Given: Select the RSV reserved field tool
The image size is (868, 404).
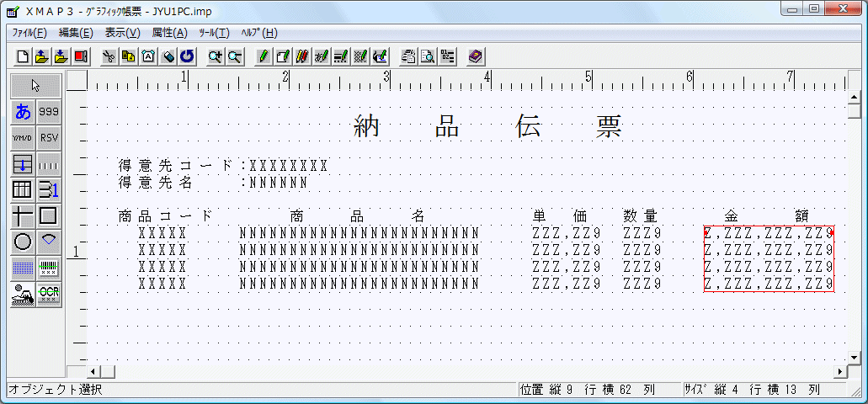Looking at the screenshot, I should click(49, 138).
